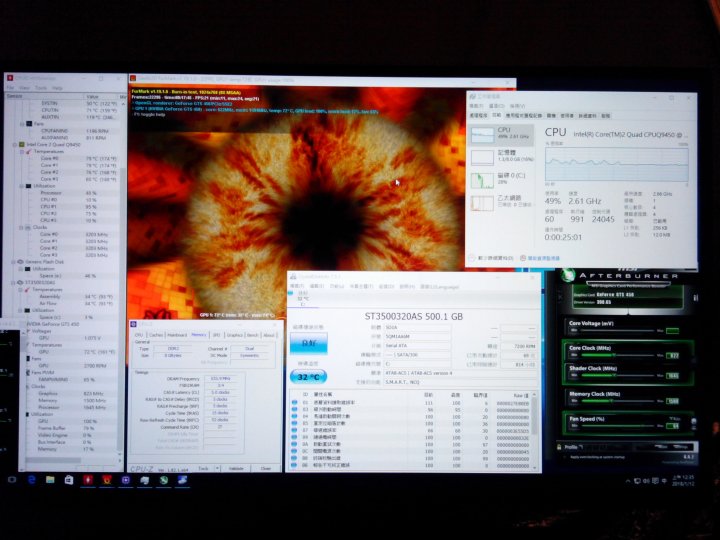Switch to CPU-Z via its purple taskbar icon
Screen dimensions: 720x540
coord(126,480)
